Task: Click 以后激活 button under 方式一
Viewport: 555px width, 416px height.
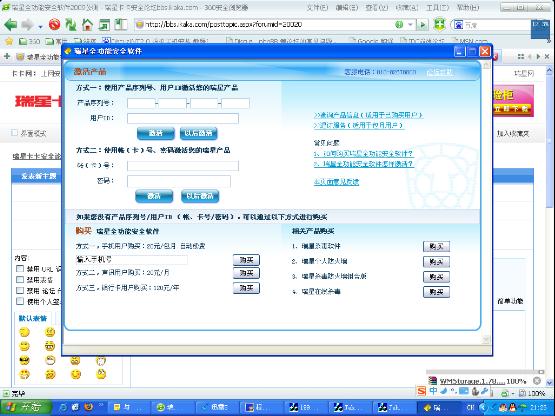Action: (x=199, y=133)
